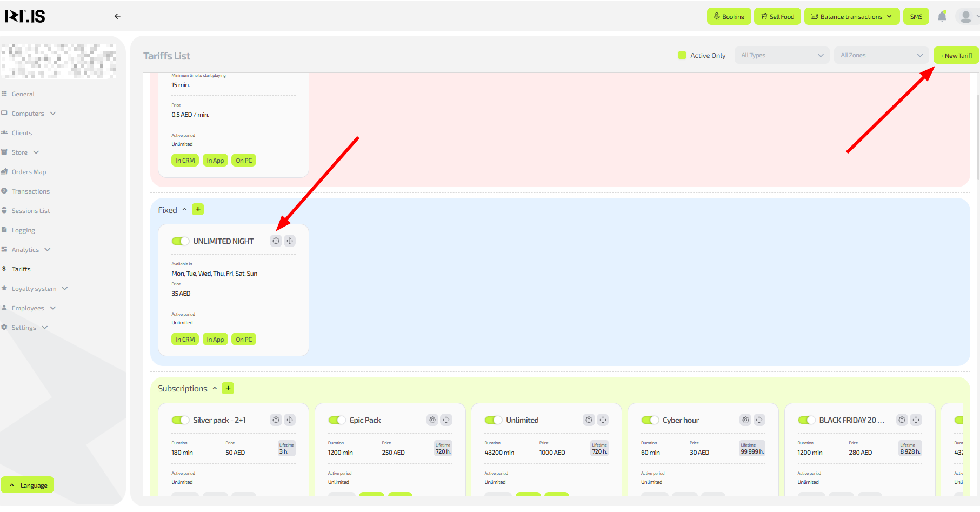Click move handle icon on Epic Pack card

point(446,420)
